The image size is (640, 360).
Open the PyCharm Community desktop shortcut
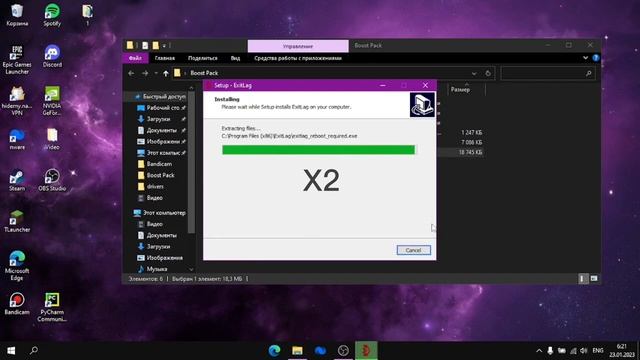click(x=52, y=307)
